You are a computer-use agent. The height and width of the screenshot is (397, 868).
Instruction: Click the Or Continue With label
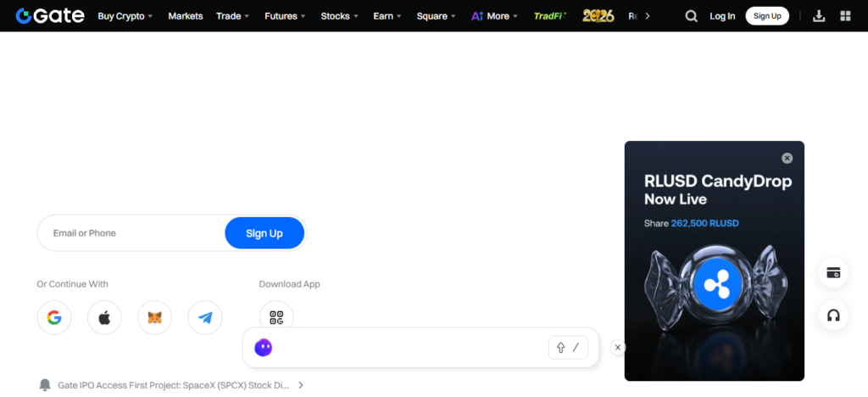73,284
